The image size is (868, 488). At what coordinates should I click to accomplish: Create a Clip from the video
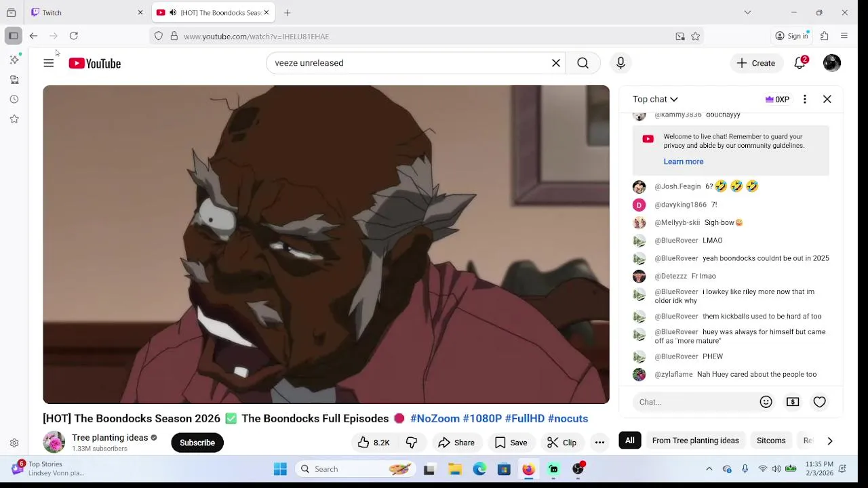point(561,443)
